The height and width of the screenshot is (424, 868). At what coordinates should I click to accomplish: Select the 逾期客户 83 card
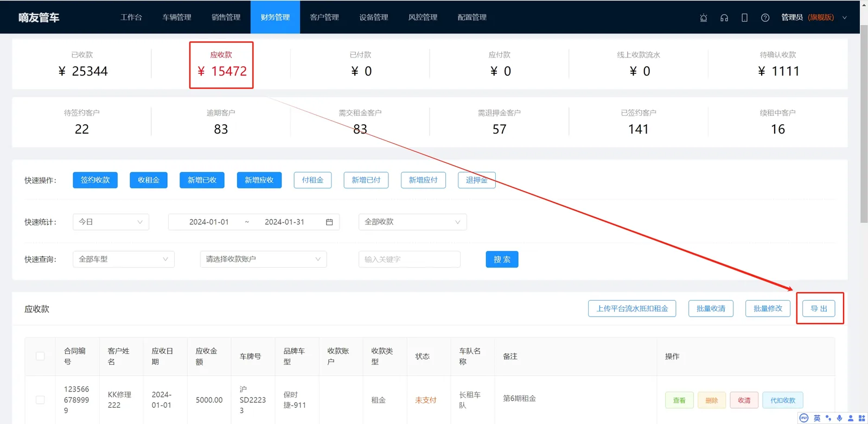click(221, 122)
